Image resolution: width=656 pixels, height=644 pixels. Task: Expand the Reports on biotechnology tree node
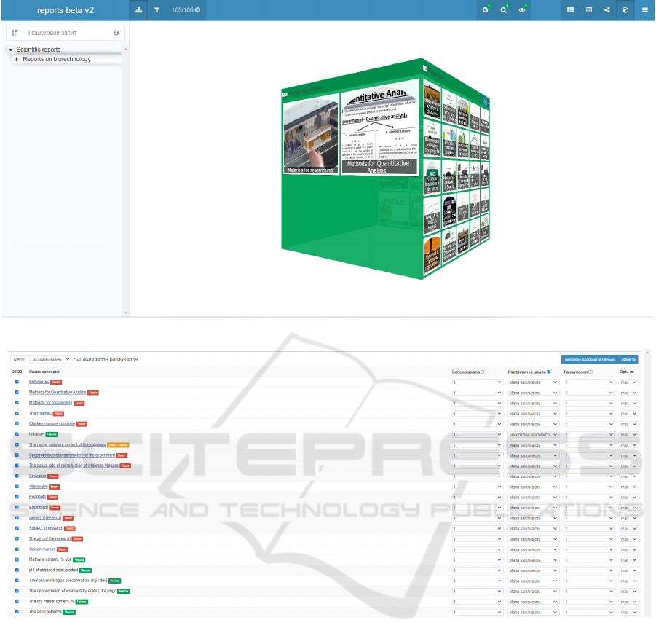click(17, 59)
